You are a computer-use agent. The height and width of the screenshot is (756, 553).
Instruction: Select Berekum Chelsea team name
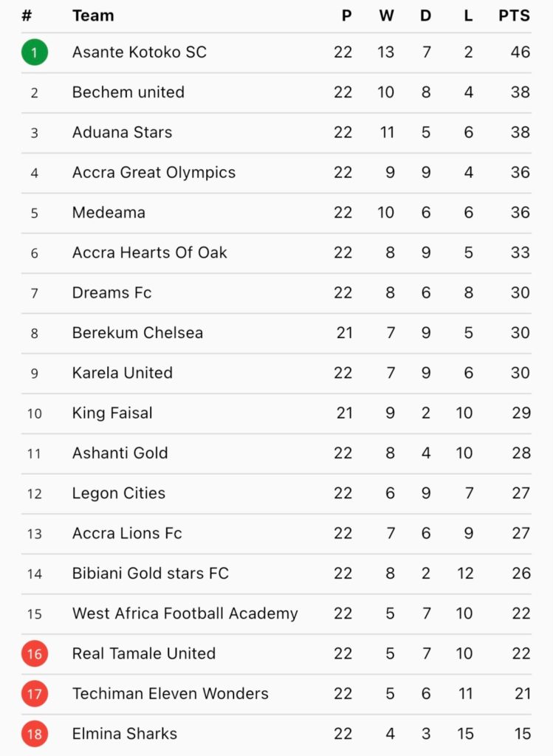(137, 333)
